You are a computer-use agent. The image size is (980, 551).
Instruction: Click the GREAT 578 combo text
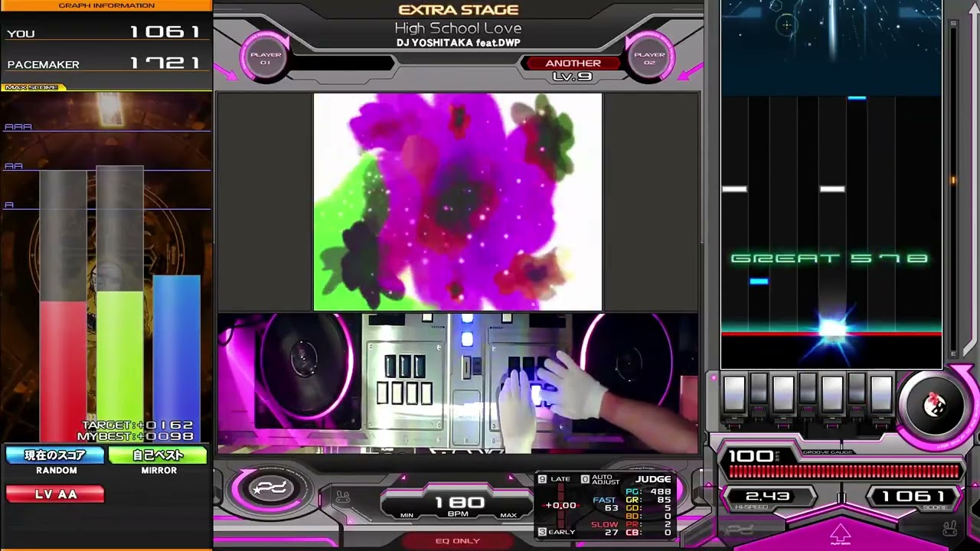coord(830,259)
